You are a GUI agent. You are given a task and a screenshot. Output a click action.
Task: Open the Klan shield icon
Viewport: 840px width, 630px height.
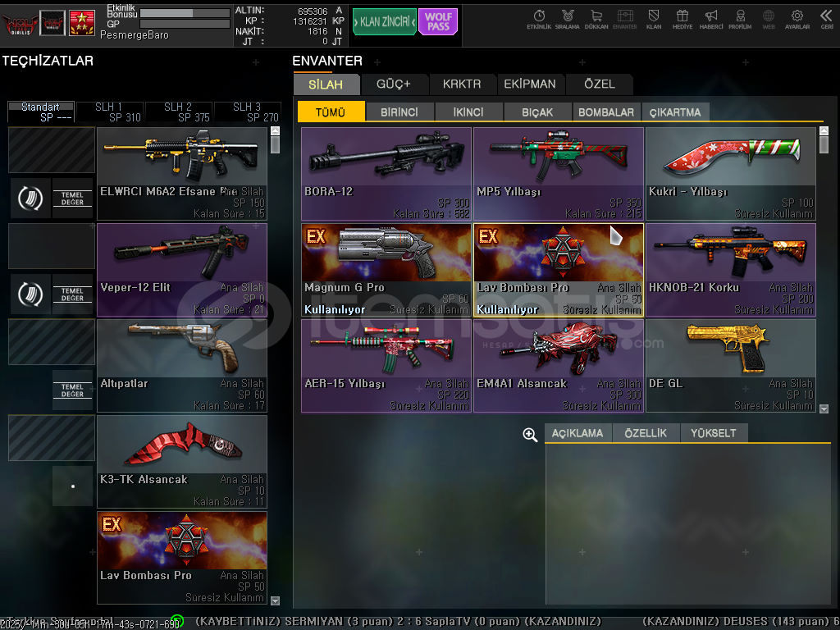(x=654, y=19)
